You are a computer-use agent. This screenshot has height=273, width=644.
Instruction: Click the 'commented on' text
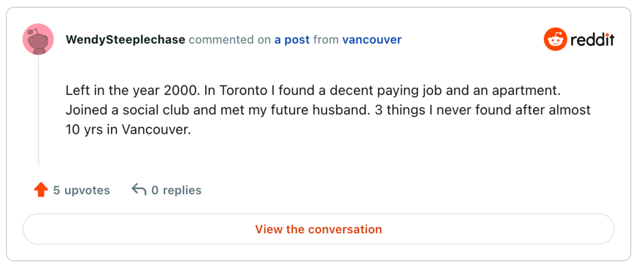point(230,40)
